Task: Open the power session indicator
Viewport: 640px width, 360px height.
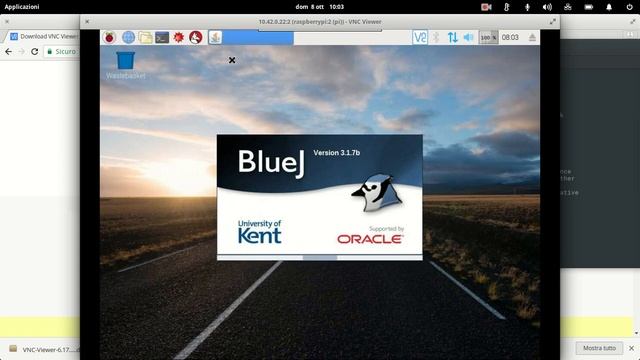Action: point(629,7)
